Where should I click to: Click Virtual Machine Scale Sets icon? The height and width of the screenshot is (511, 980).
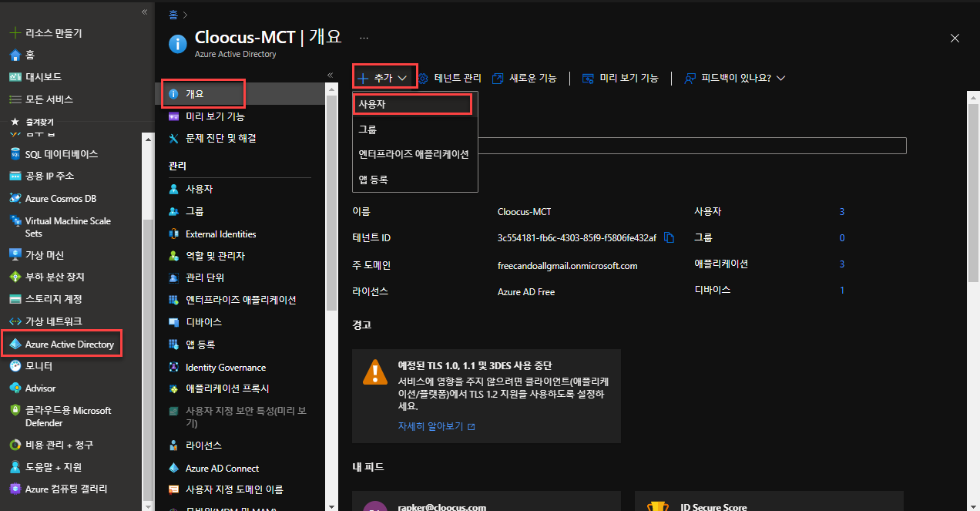click(15, 221)
